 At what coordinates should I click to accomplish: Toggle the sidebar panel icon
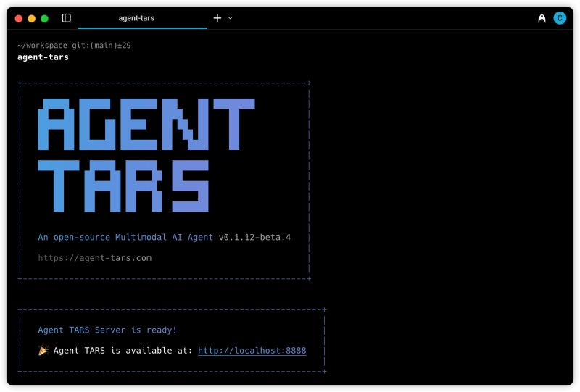coord(66,18)
